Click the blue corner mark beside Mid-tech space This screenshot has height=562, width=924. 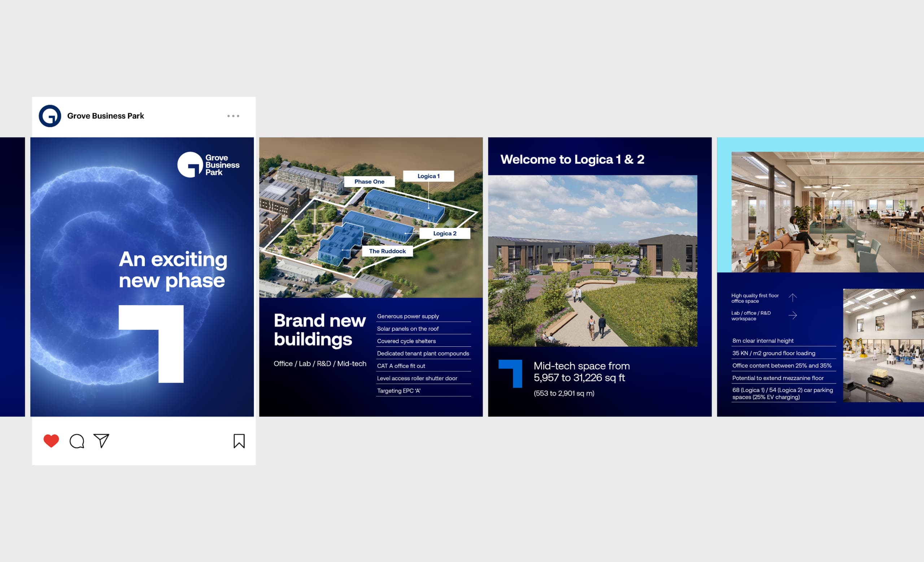pos(510,374)
